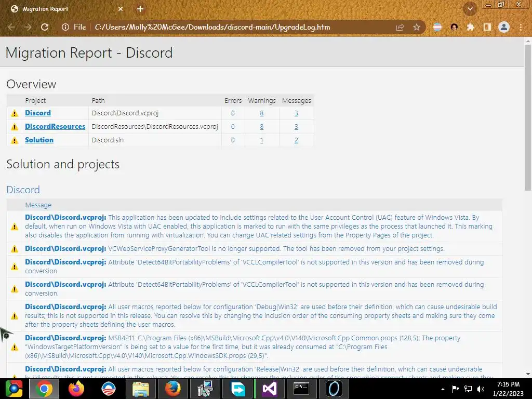Viewport: 532px width, 399px height.
Task: Click the blue ring app taskbar icon
Action: [x=334, y=389]
